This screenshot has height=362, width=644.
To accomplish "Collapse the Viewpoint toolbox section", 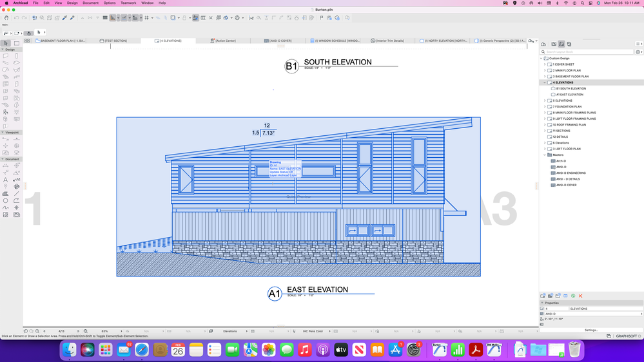I will pos(3,133).
